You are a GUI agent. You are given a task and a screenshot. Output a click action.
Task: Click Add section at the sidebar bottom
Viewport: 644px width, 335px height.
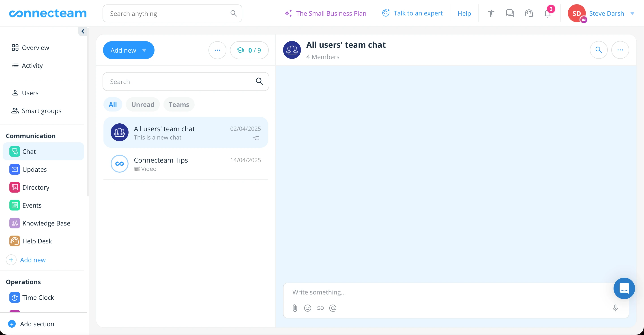coord(31,324)
